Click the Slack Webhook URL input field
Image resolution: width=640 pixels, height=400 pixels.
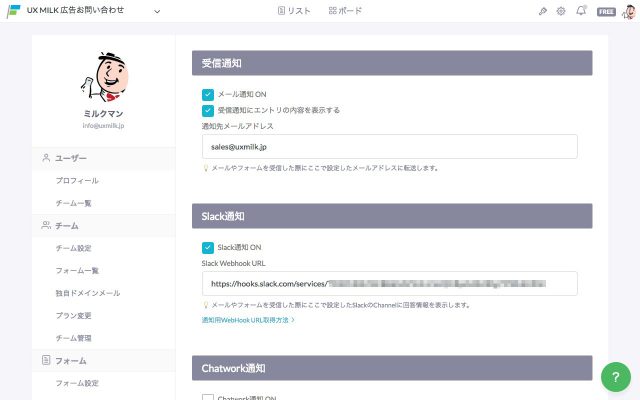pos(389,283)
